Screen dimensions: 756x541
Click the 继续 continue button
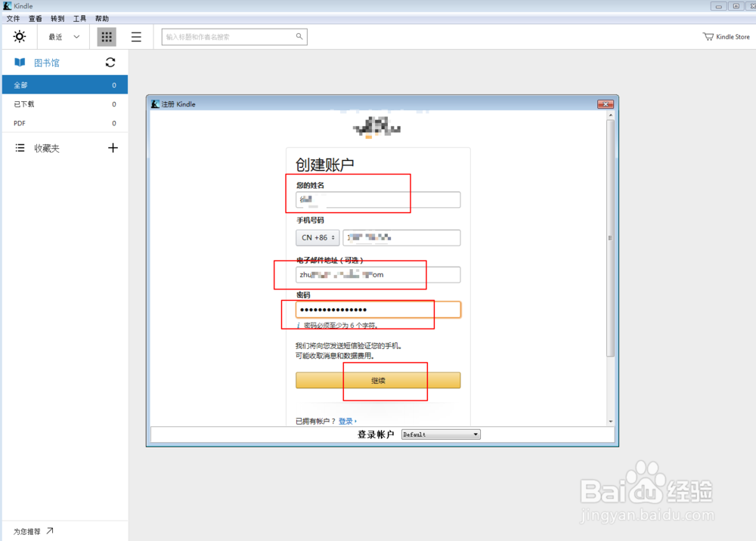click(378, 380)
